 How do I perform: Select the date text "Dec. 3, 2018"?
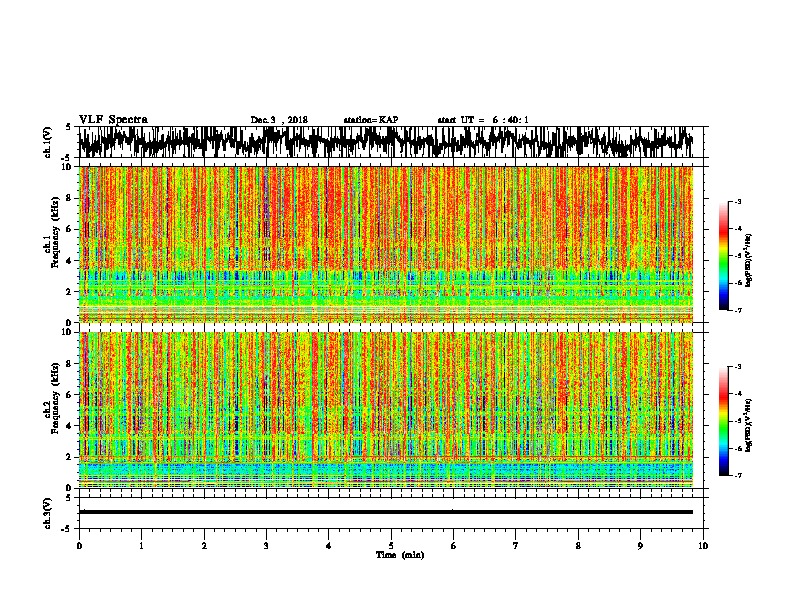tap(279, 120)
